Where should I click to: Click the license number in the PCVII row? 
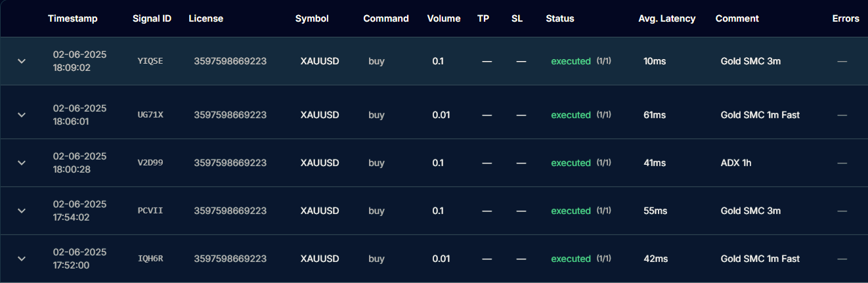pos(230,211)
